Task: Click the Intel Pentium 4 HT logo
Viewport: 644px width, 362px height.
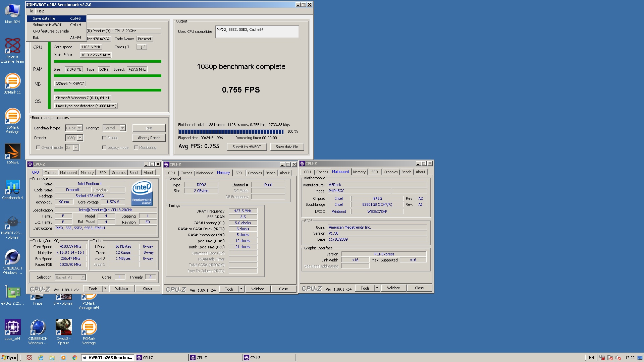Action: (x=142, y=193)
